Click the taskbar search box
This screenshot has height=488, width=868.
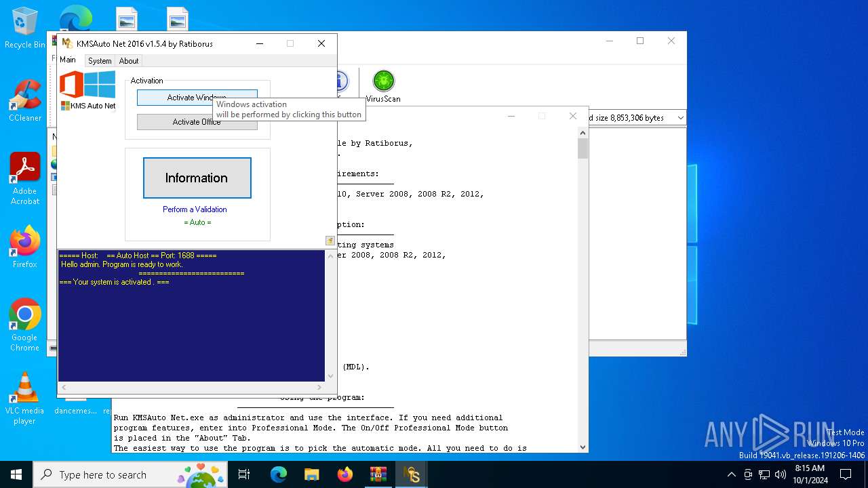(x=130, y=474)
